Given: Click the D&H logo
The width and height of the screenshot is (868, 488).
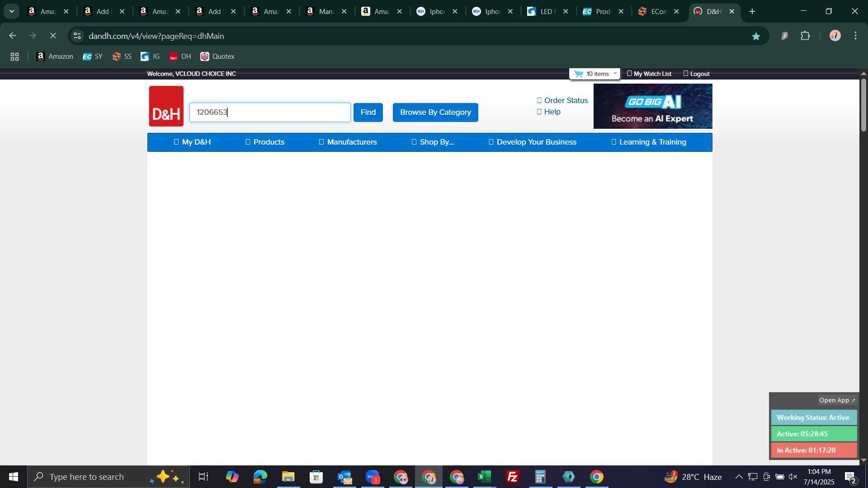Looking at the screenshot, I should point(166,106).
